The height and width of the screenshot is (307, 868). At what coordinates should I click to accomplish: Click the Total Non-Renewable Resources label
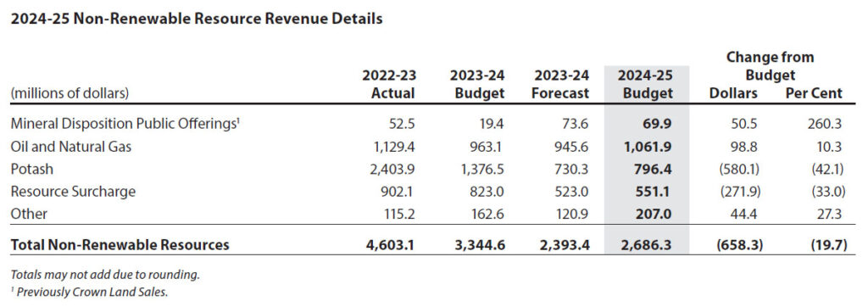120,244
